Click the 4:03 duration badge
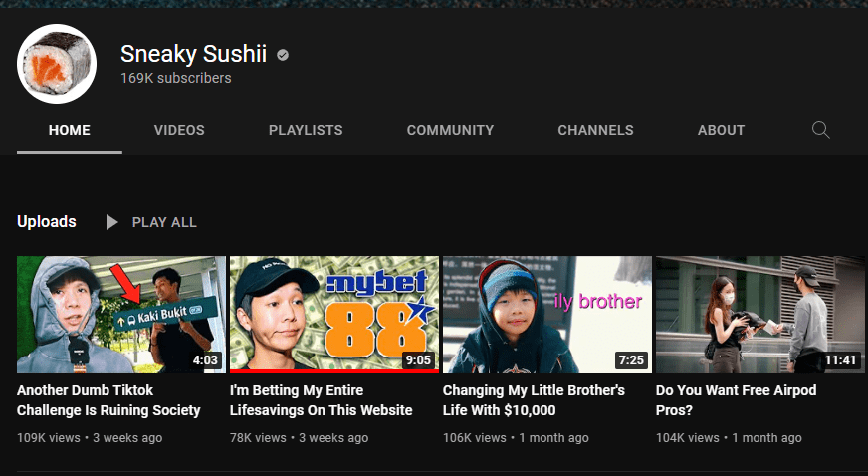 click(x=205, y=360)
